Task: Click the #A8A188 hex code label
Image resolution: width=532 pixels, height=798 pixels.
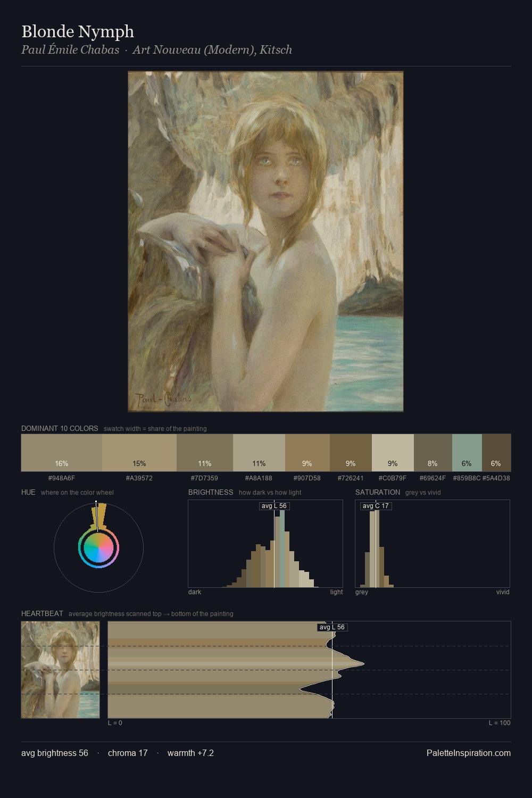Action: (x=259, y=478)
